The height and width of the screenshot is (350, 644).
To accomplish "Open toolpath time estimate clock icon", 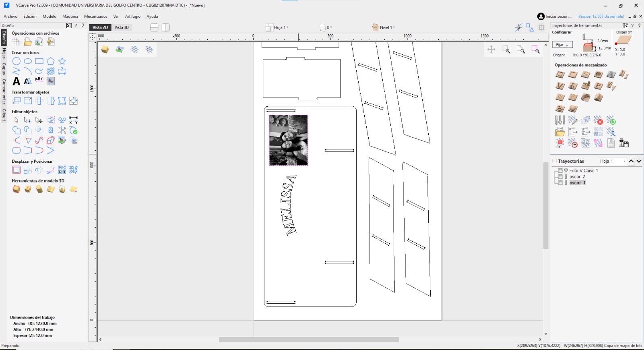I will point(573,143).
